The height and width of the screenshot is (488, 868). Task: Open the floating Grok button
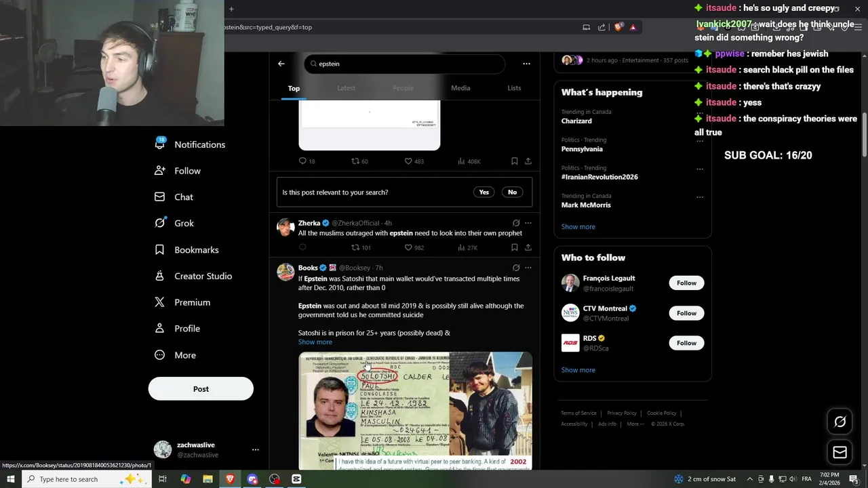[840, 422]
